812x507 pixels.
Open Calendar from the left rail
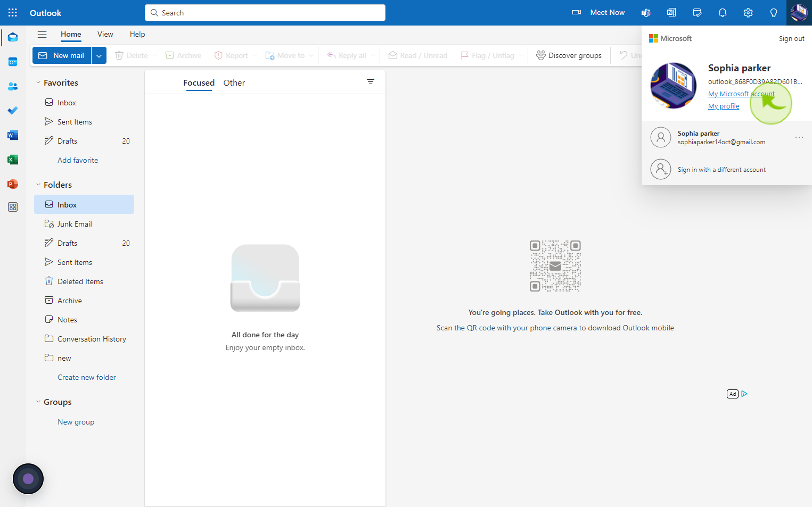(x=13, y=62)
